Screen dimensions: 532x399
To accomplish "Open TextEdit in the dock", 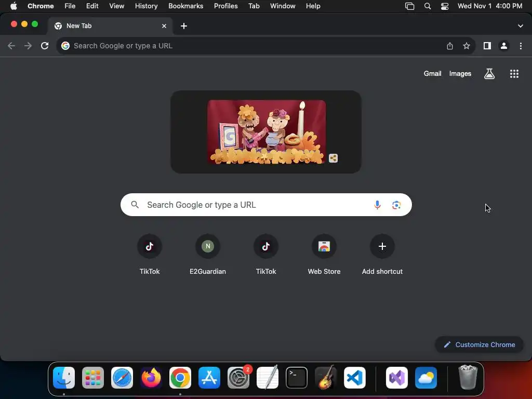I will 268,378.
